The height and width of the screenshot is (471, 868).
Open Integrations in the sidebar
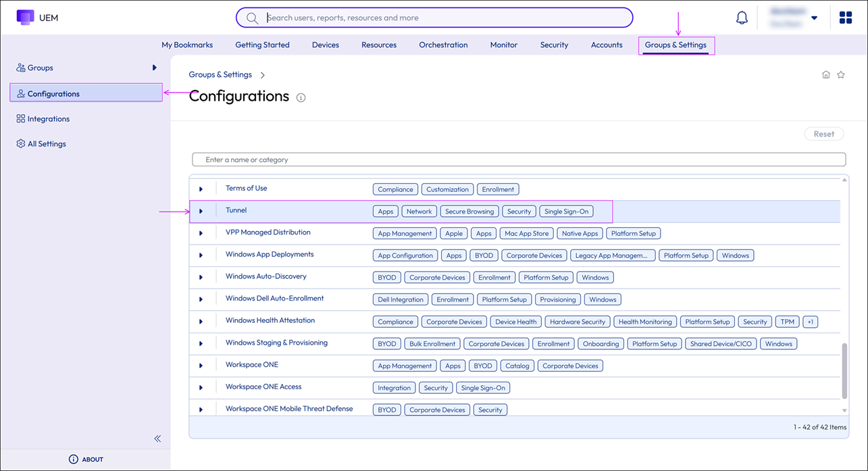tap(49, 119)
